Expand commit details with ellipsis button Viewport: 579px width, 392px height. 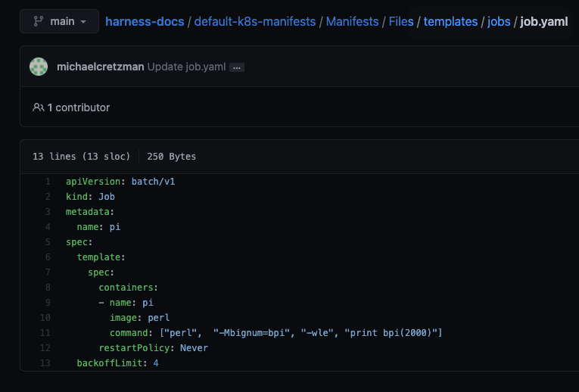click(237, 67)
